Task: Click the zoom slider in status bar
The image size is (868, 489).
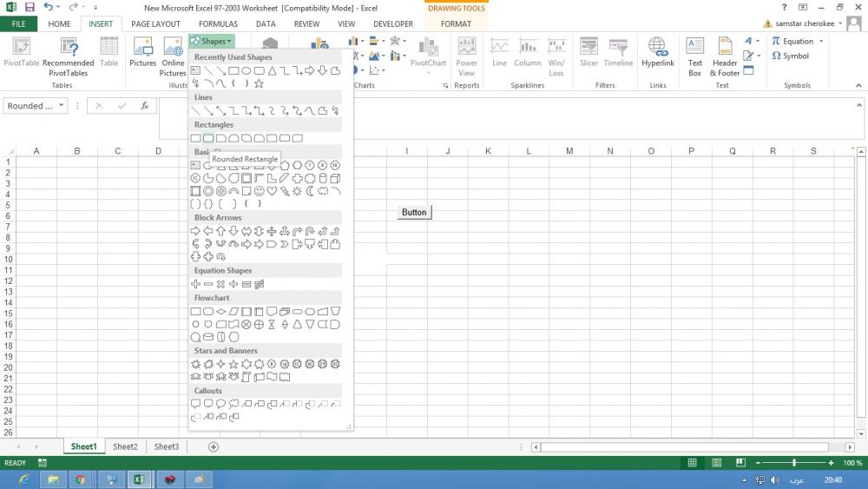Action: click(x=793, y=463)
